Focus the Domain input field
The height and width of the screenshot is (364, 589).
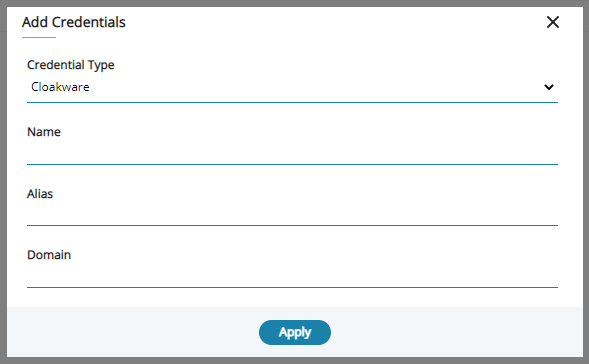tap(292, 276)
